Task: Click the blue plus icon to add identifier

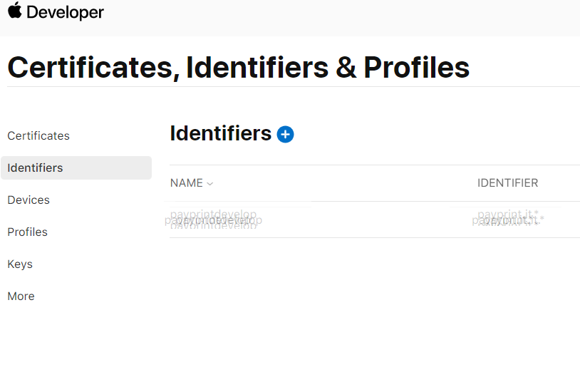Action: (x=285, y=134)
